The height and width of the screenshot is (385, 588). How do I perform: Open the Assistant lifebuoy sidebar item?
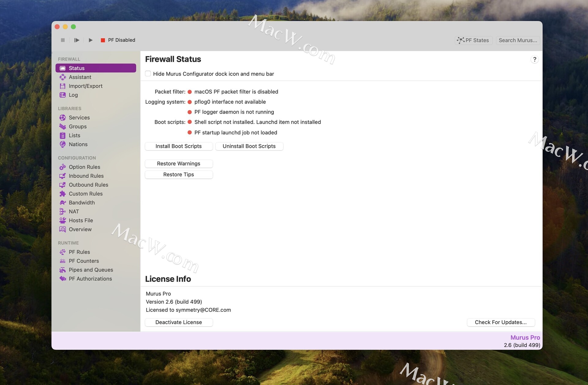(x=63, y=77)
